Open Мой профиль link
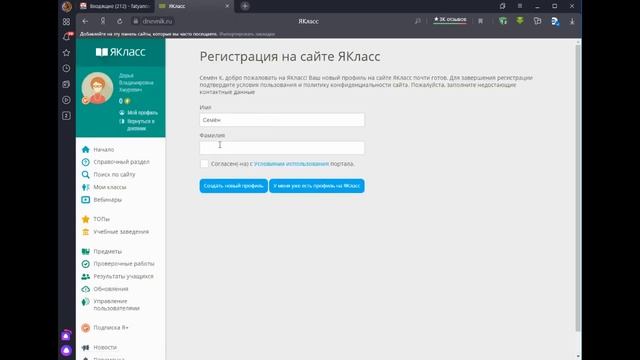The width and height of the screenshot is (640, 360). (x=142, y=113)
